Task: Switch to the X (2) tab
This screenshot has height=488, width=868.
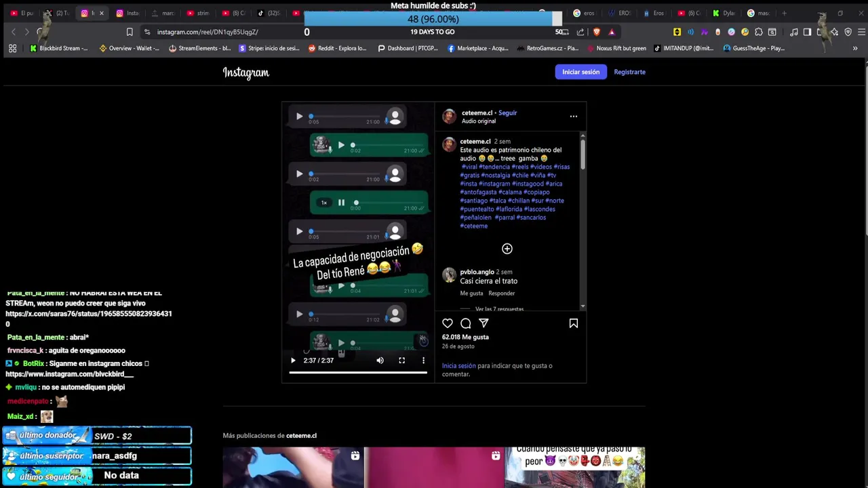Action: [58, 13]
